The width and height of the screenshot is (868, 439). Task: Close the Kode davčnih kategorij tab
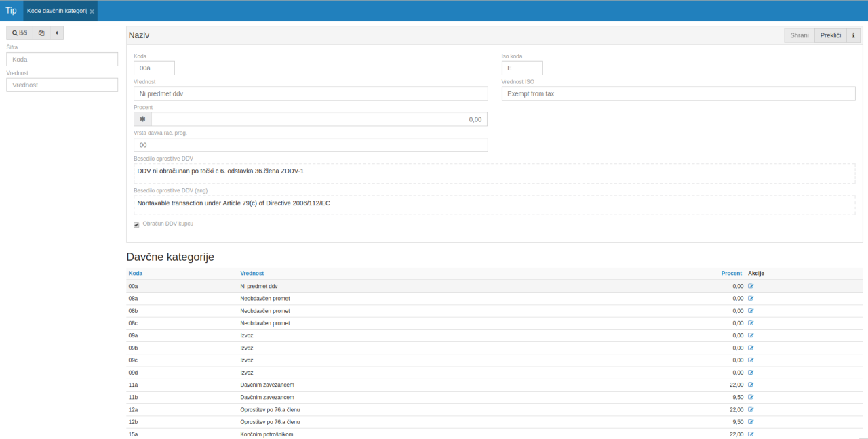92,12
